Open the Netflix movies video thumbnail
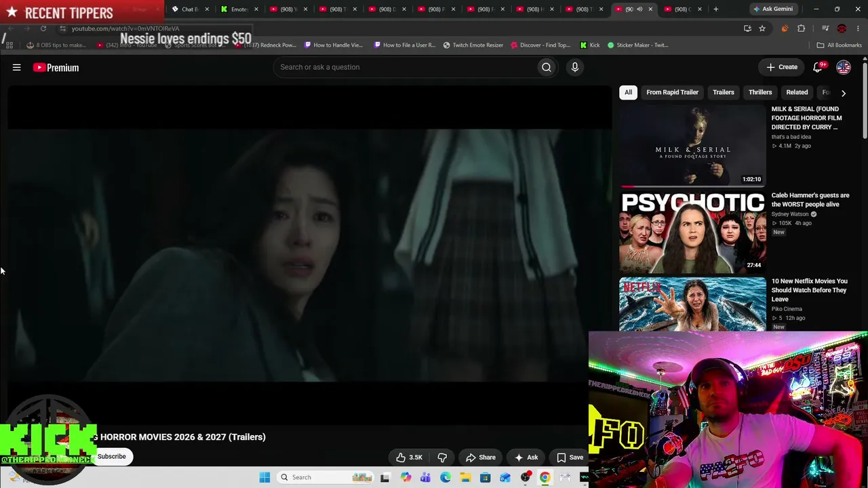868x488 pixels. (x=692, y=304)
